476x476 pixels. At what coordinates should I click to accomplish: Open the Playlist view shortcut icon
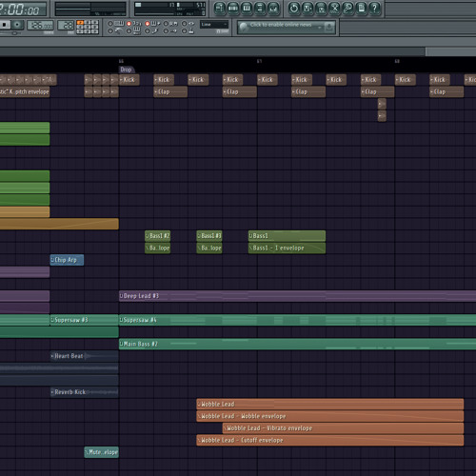219,9
